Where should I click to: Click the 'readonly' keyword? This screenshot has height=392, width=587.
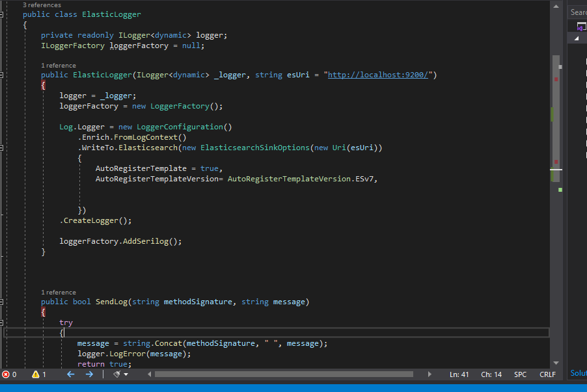tap(96, 35)
